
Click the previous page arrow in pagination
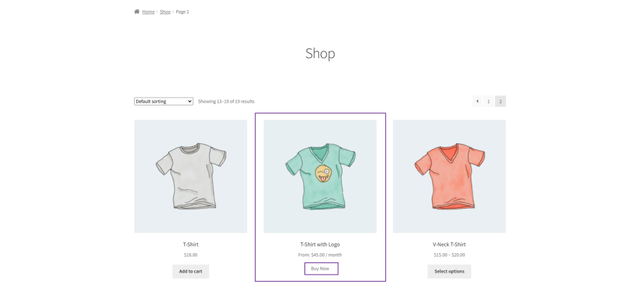(477, 101)
